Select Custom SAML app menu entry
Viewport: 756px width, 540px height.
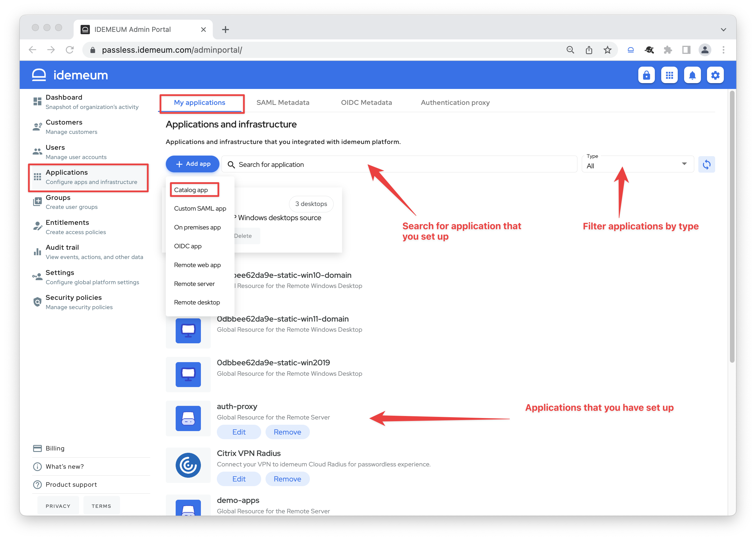point(200,209)
